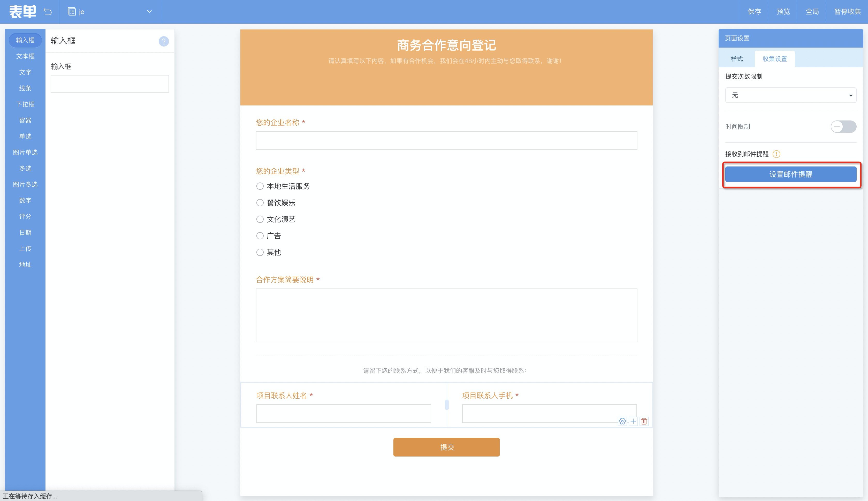868x501 pixels.
Task: 切换到收集设置选项卡
Action: point(775,59)
